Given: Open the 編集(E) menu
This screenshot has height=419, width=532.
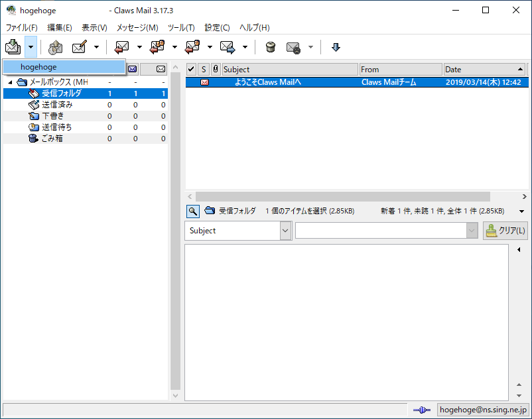Looking at the screenshot, I should 60,27.
